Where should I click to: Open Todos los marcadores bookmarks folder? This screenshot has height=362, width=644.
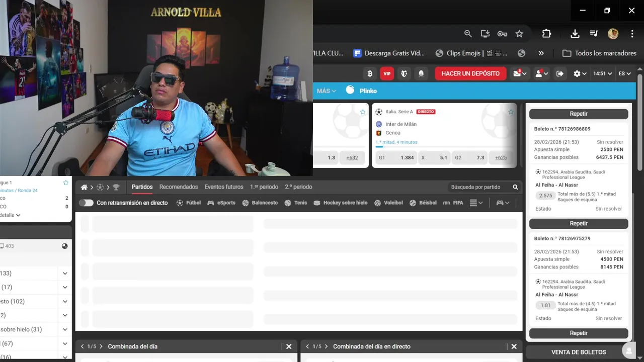point(599,53)
